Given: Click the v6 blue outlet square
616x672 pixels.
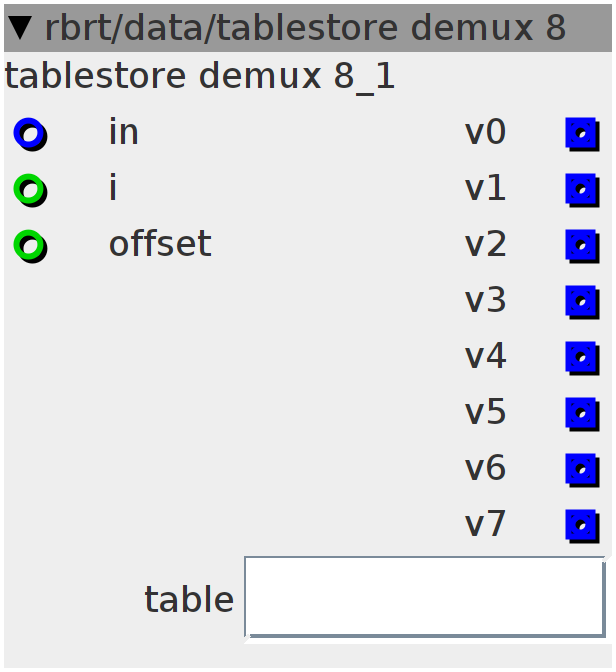Looking at the screenshot, I should tap(582, 470).
